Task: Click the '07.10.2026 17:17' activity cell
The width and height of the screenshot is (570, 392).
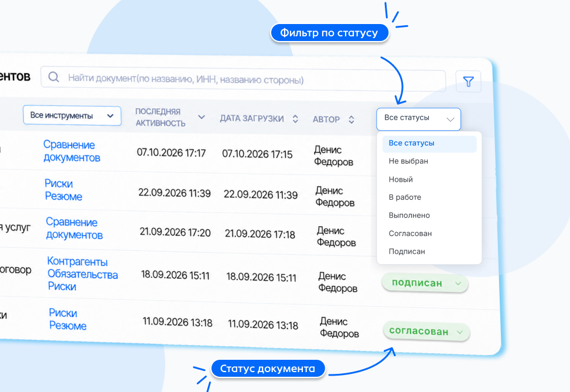Action: coord(171,153)
